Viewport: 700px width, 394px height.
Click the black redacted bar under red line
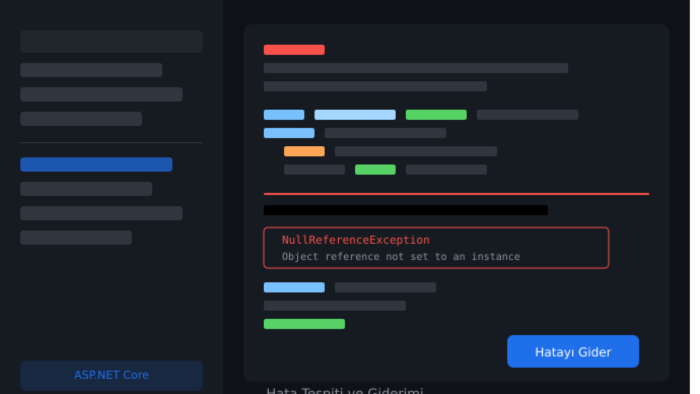coord(406,210)
